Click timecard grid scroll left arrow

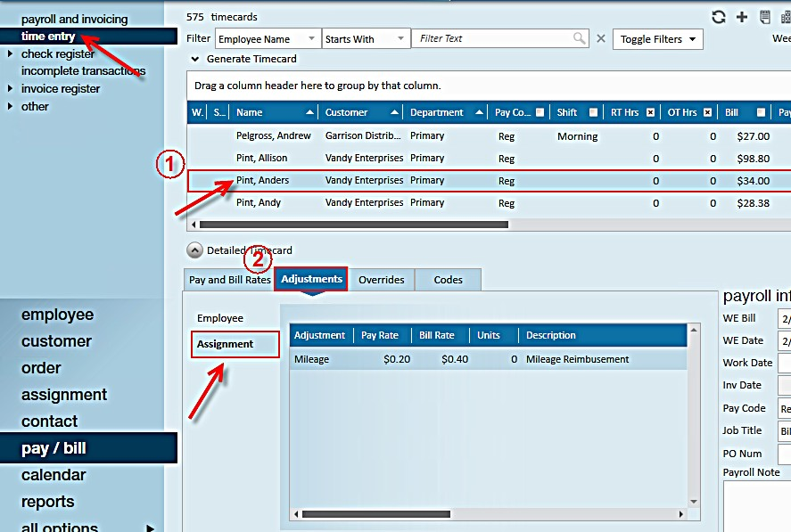(194, 225)
